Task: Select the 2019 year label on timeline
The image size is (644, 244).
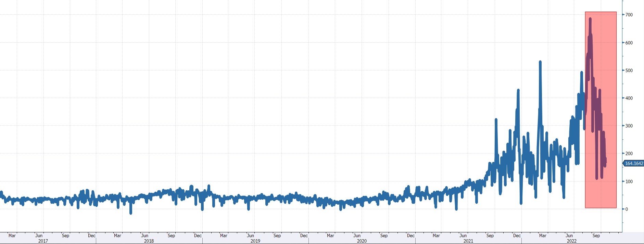Action: pyautogui.click(x=255, y=241)
